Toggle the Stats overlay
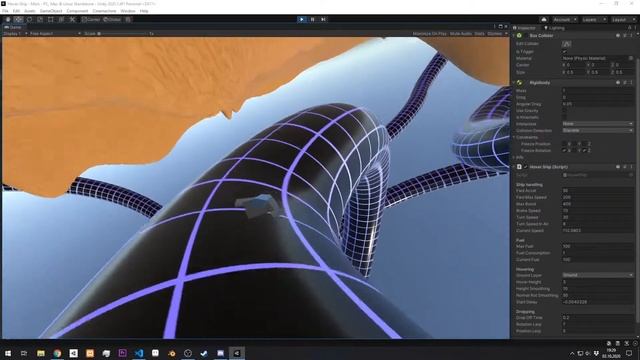 pyautogui.click(x=480, y=34)
